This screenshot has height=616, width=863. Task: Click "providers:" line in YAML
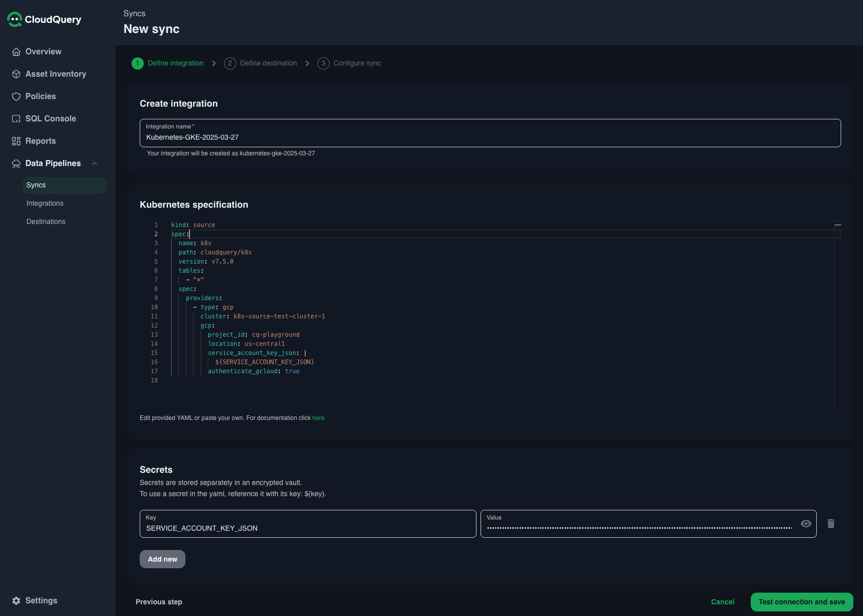tap(204, 298)
